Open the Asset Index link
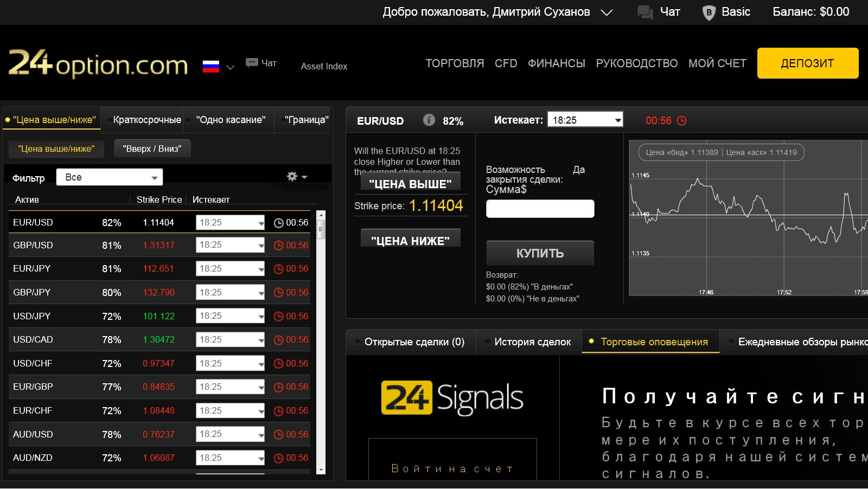 click(324, 66)
